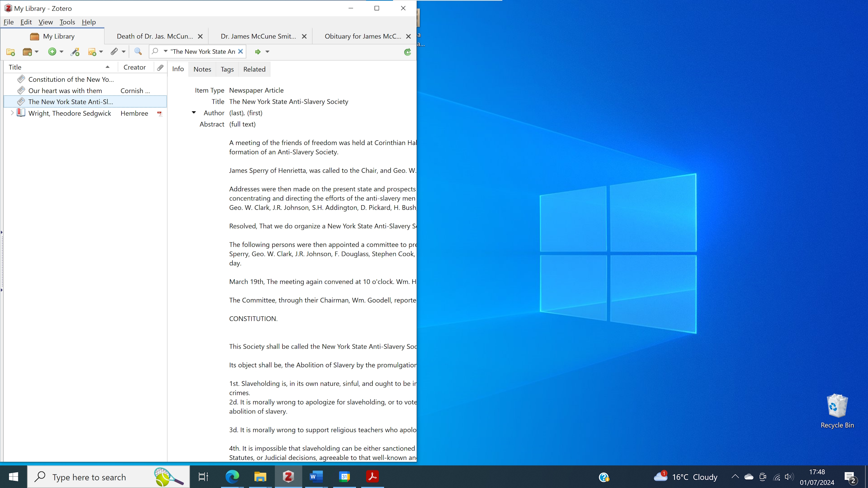Click the Sync with zotero.org icon
The width and height of the screenshot is (868, 488).
tap(408, 52)
